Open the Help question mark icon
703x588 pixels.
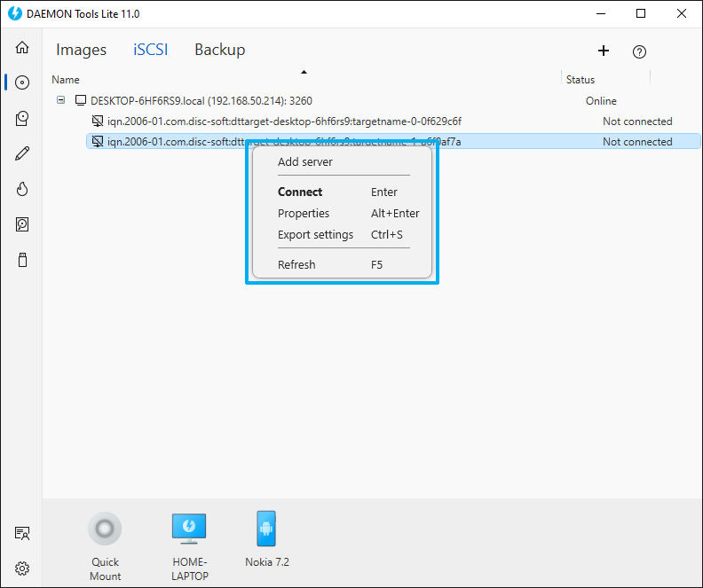coord(639,52)
